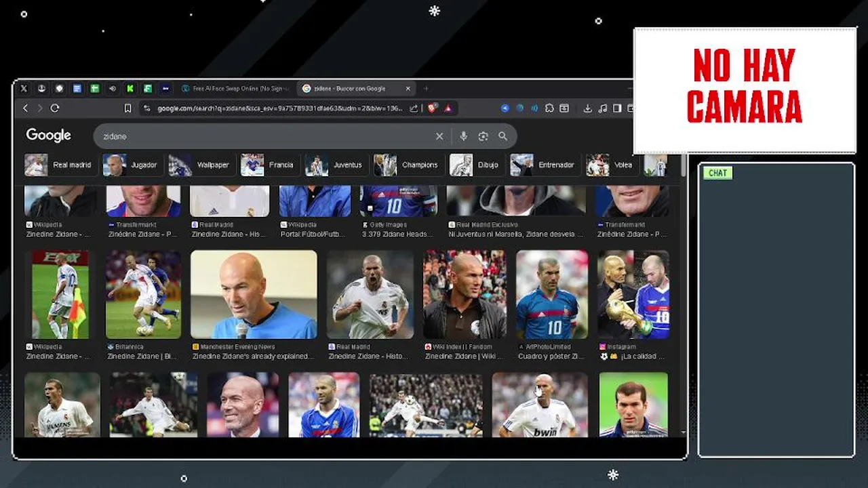Open Instagram Zidane trophy image

coord(633,295)
